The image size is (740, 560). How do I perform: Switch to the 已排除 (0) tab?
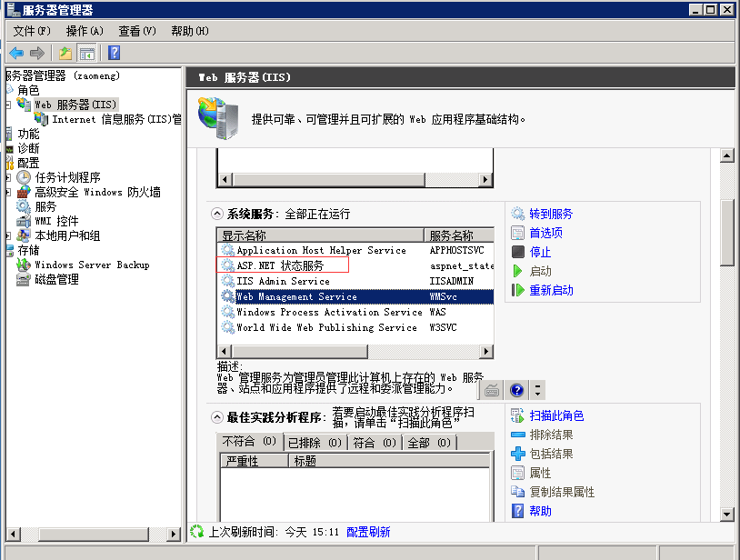(315, 443)
